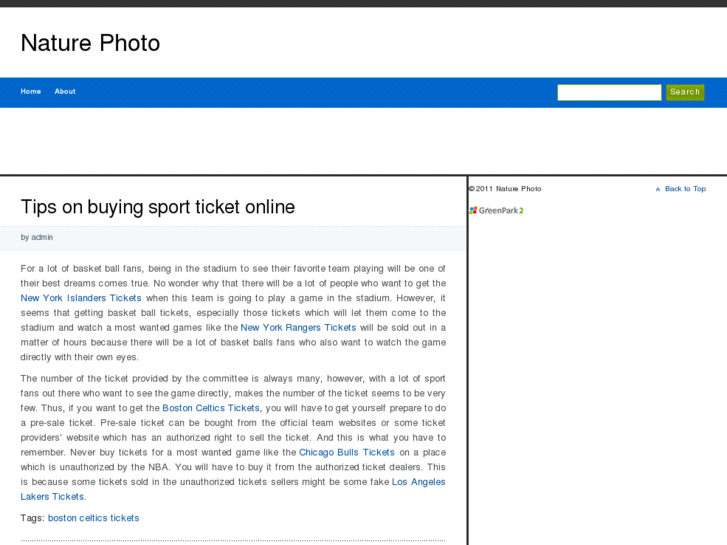Click the GreenPark2 logo icon

[496, 211]
